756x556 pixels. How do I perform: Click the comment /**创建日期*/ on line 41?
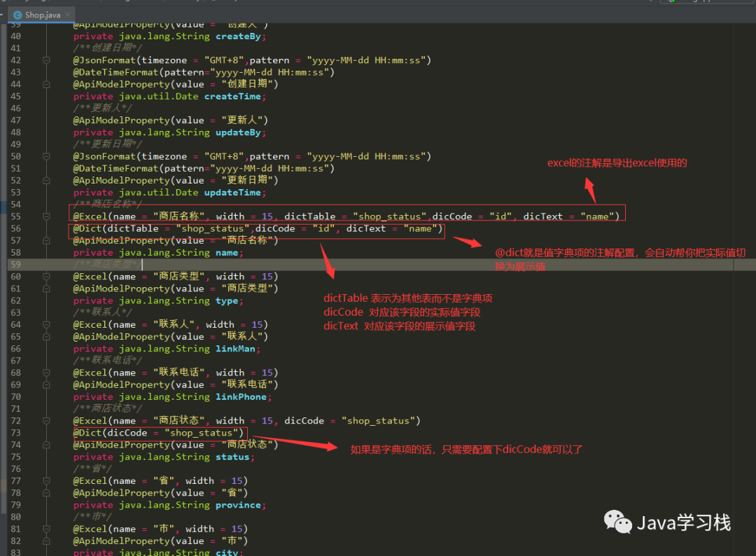tap(108, 48)
